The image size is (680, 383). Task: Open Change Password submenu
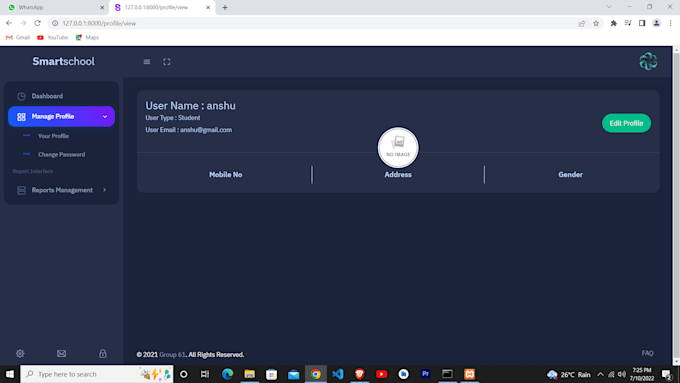pos(62,154)
